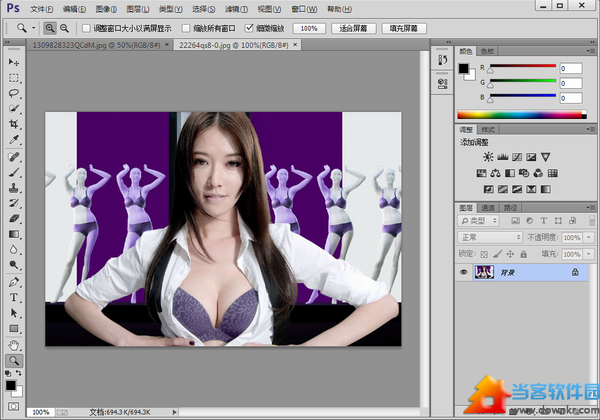Select the Crop tool
Viewport: 600px width, 420px height.
coord(14,124)
